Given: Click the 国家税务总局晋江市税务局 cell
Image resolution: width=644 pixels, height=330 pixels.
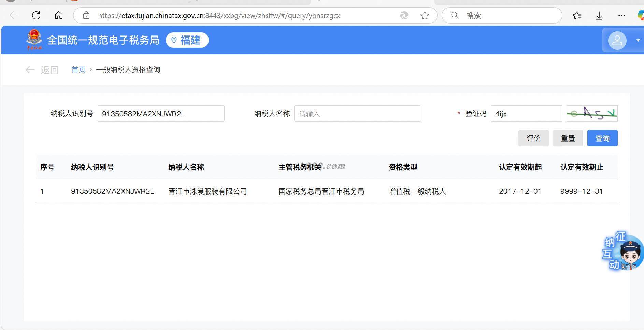Looking at the screenshot, I should pyautogui.click(x=321, y=191).
